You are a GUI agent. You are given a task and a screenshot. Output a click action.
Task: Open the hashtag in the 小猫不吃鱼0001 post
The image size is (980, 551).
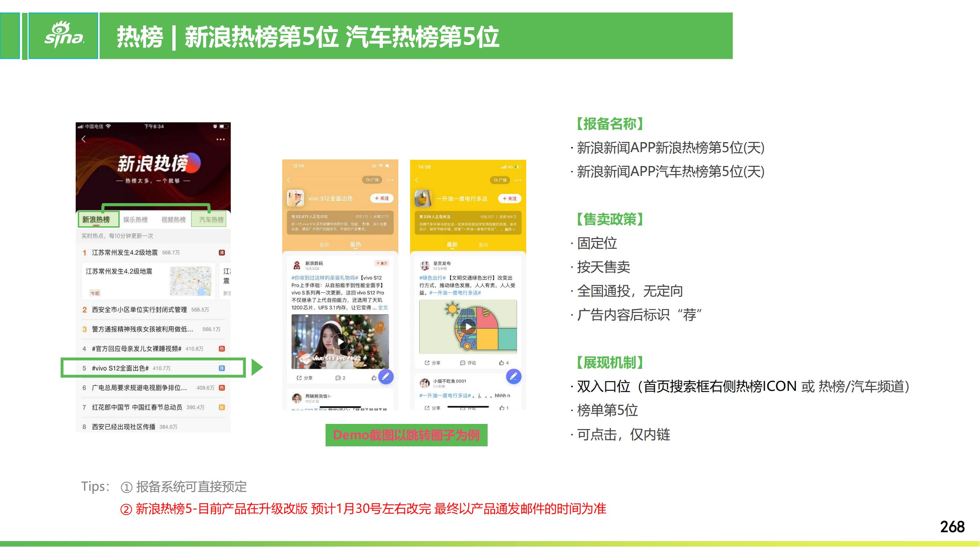(x=445, y=396)
